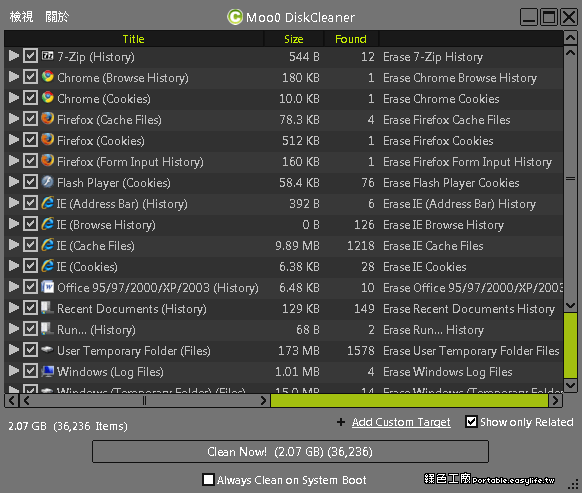Click the left column pane scroll grip
The image size is (582, 493).
click(x=144, y=401)
